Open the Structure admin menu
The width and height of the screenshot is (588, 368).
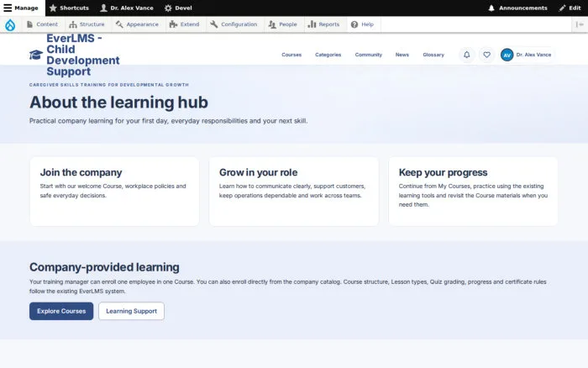[87, 24]
